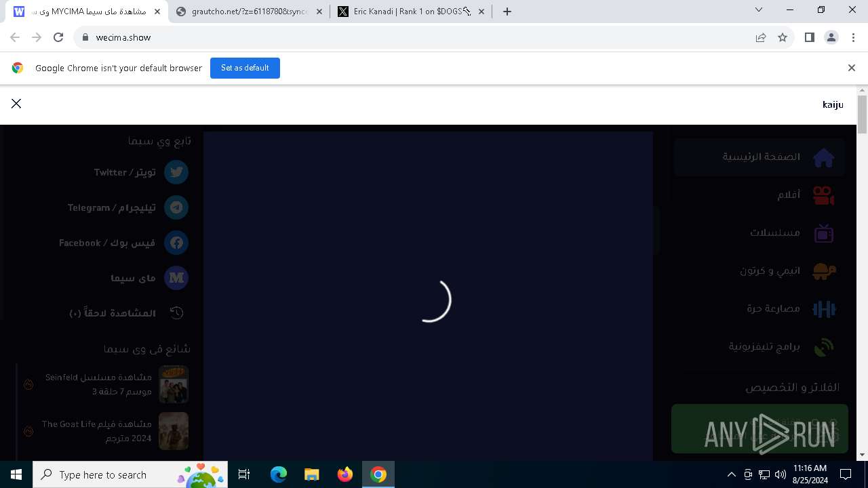868x488 pixels.
Task: Select مسلسلات menu entry
Action: (x=775, y=232)
